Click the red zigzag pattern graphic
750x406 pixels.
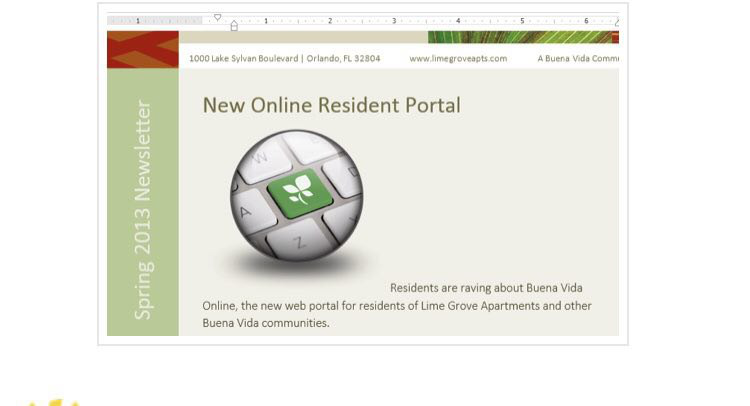[142, 49]
